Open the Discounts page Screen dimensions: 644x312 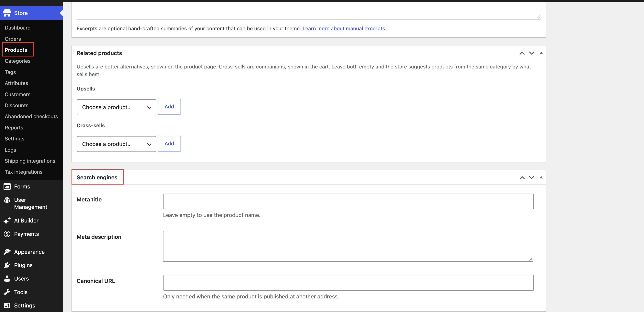coord(17,105)
